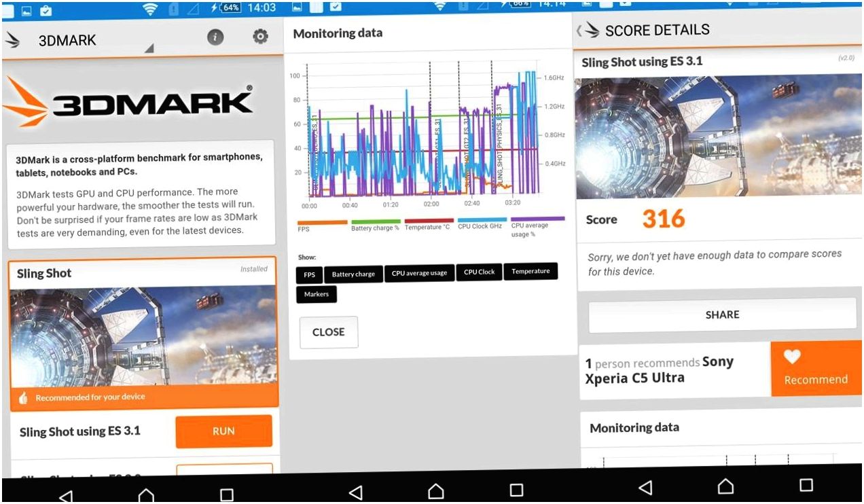Tap Android Back button in middle screen

[355, 492]
